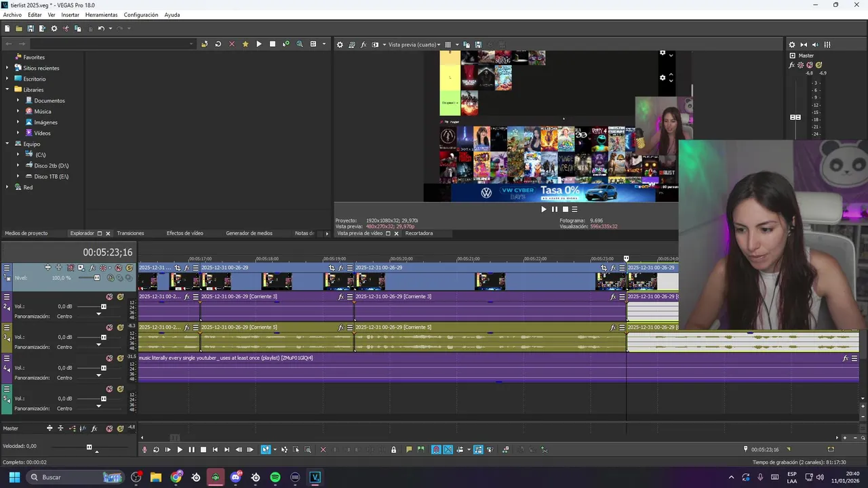Screen dimensions: 868x488
Task: Click the Undo arrow
Action: 101,28
